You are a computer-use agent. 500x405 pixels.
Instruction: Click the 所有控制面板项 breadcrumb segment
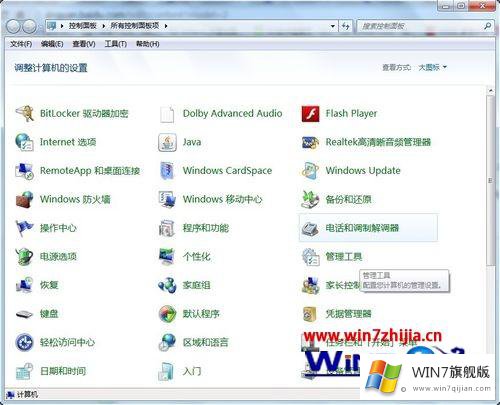click(135, 26)
